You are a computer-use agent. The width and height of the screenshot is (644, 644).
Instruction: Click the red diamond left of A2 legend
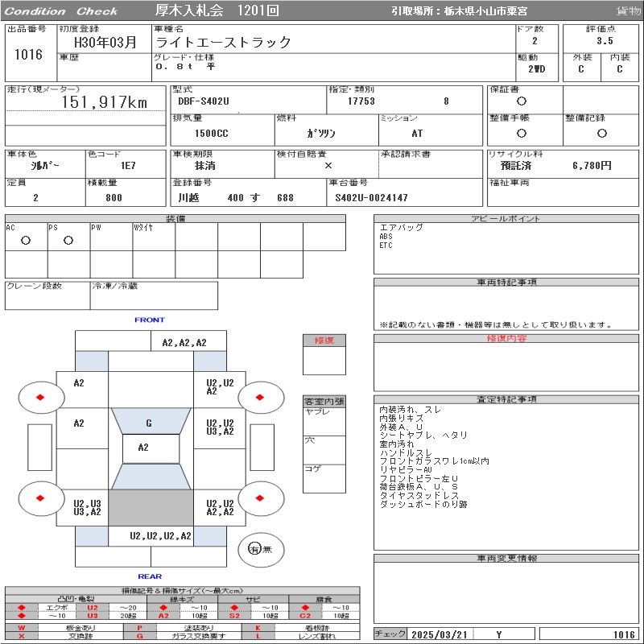163,608
